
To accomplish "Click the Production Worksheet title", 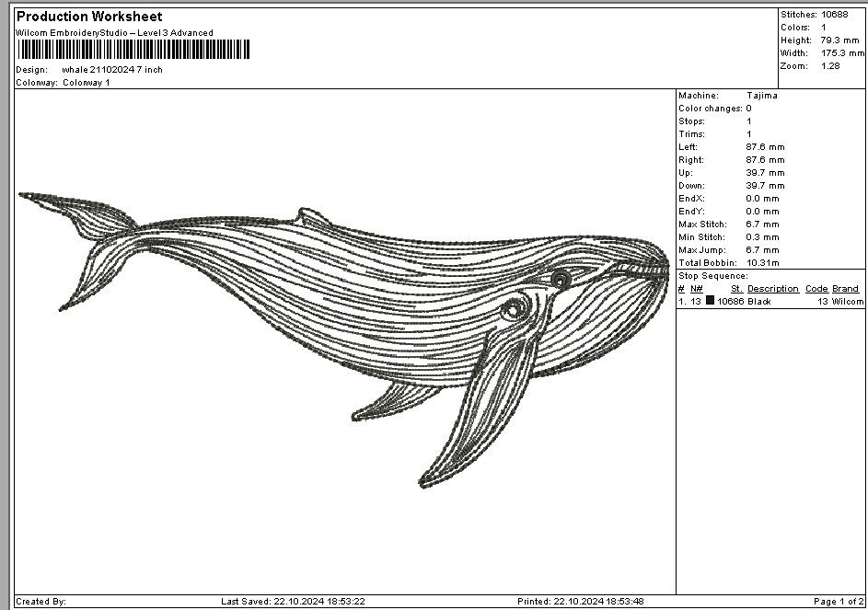I will point(89,17).
